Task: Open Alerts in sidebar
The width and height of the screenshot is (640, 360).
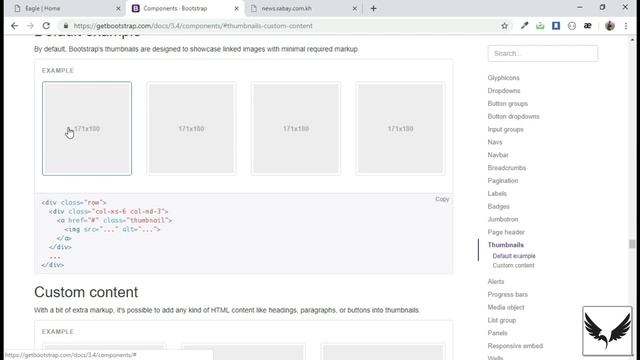Action: click(496, 282)
